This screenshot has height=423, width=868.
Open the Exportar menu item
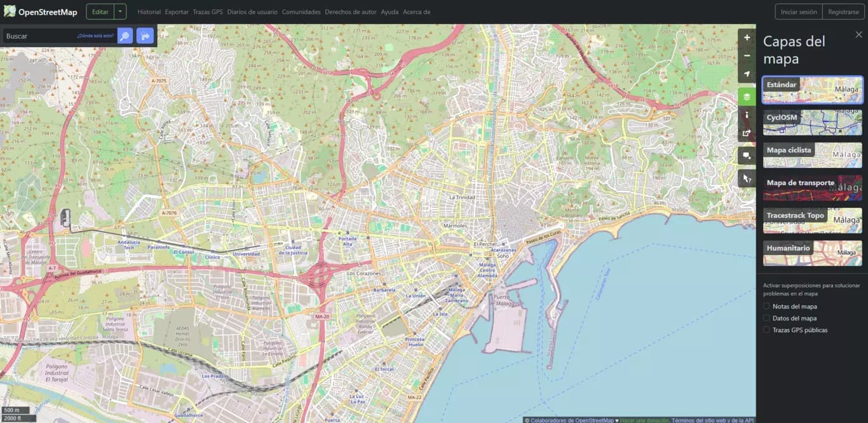(177, 12)
